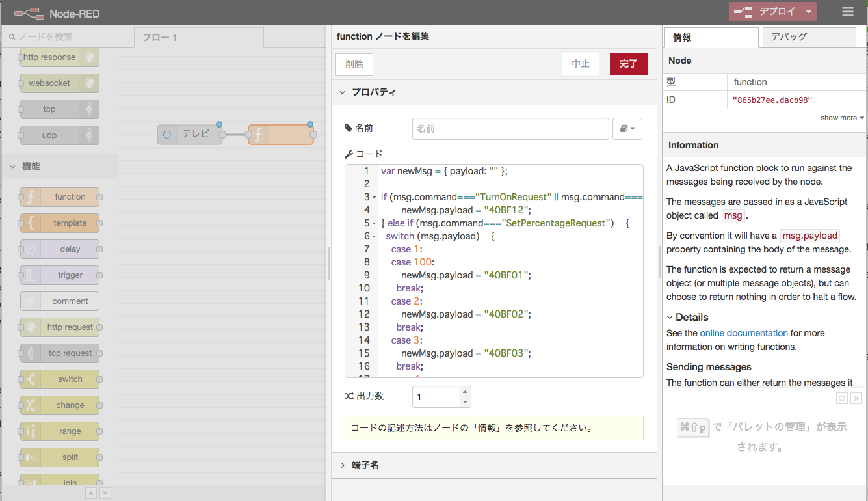Open the book library dropdown next to name
Viewport: 868px width, 501px height.
(x=627, y=129)
